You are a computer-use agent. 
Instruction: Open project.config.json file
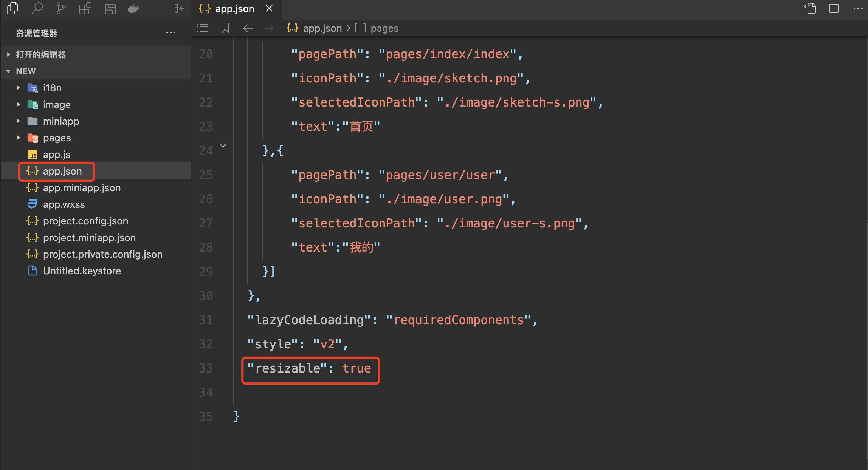[95, 221]
